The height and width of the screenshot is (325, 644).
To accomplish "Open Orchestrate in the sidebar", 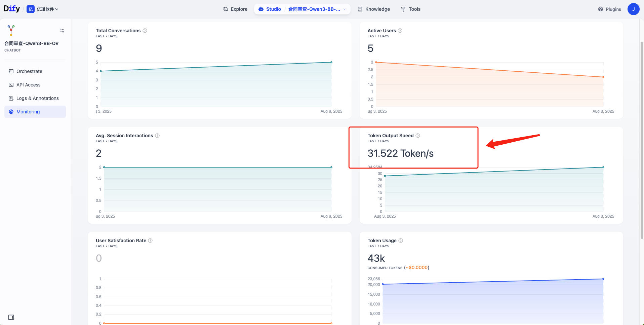I will (x=29, y=71).
